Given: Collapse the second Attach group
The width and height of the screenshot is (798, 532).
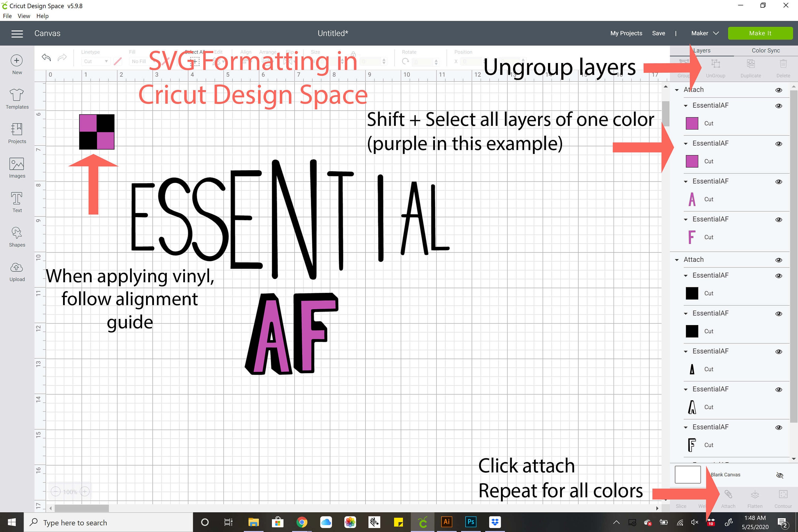Looking at the screenshot, I should (677, 260).
